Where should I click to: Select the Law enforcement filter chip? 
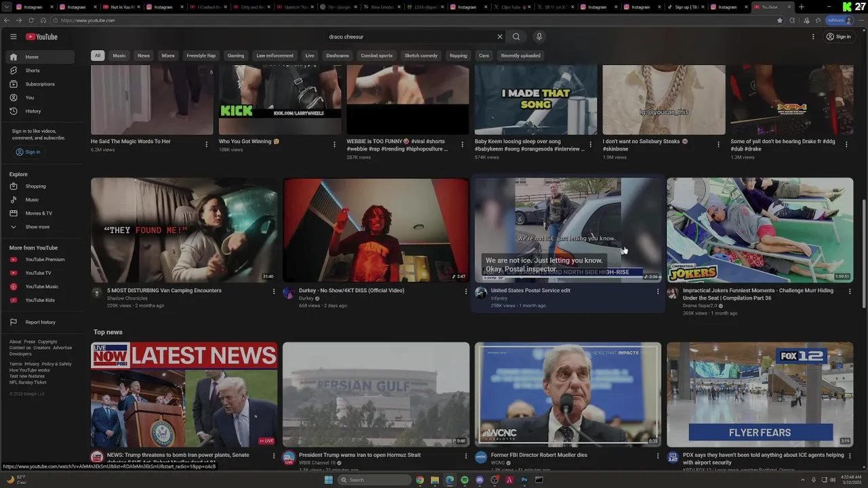click(x=275, y=56)
